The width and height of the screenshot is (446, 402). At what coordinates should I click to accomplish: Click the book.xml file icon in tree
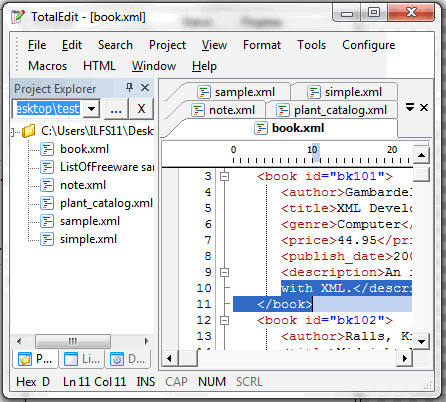coord(47,149)
